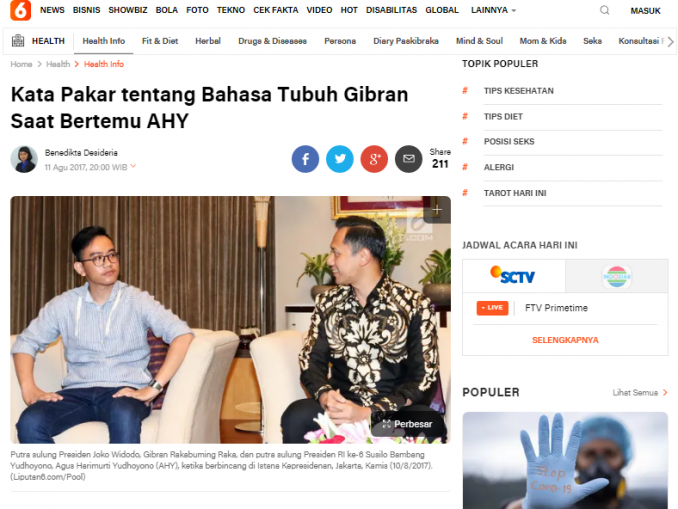
Task: Switch to the Indosiar channel tab
Action: click(x=617, y=276)
